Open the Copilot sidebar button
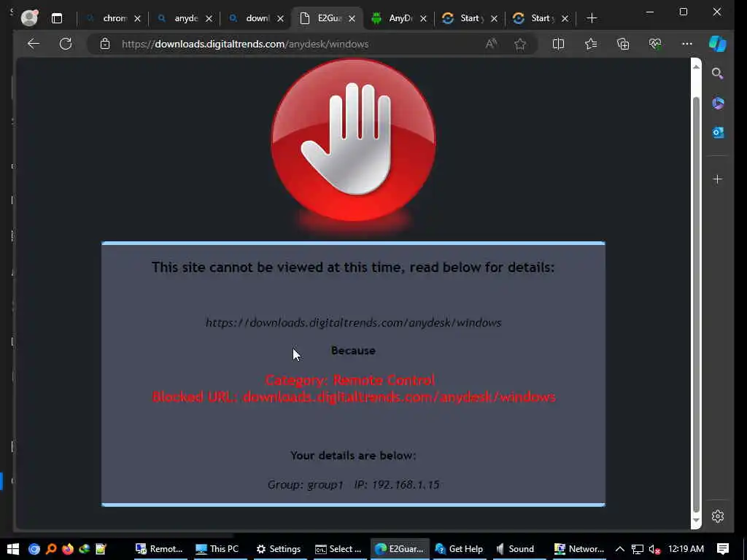 click(718, 44)
